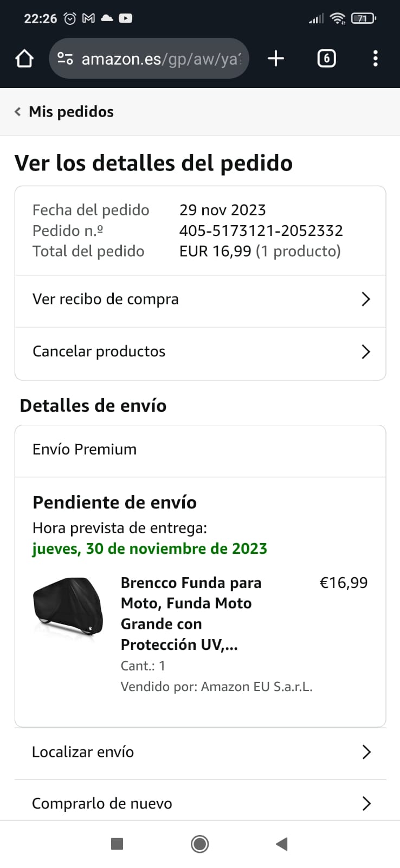Viewport: 400px width, 868px height.
Task: Expand Ver recibo de compra chevron
Action: (x=366, y=299)
